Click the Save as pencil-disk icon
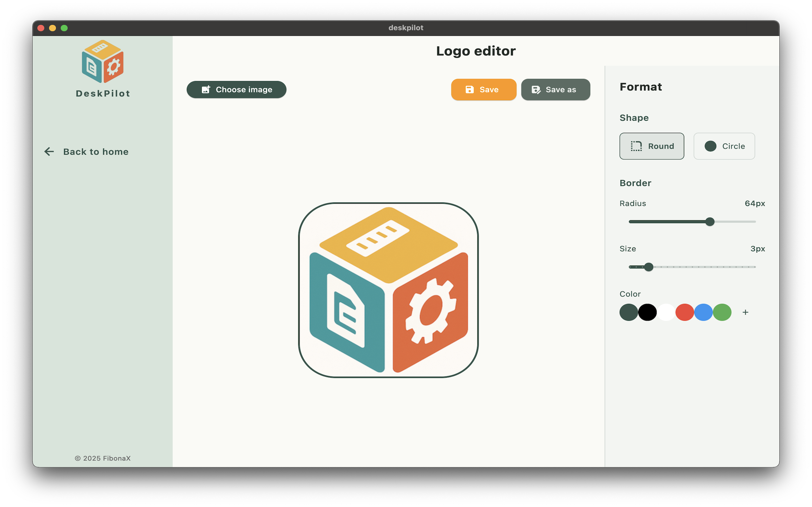The height and width of the screenshot is (507, 812). (536, 90)
